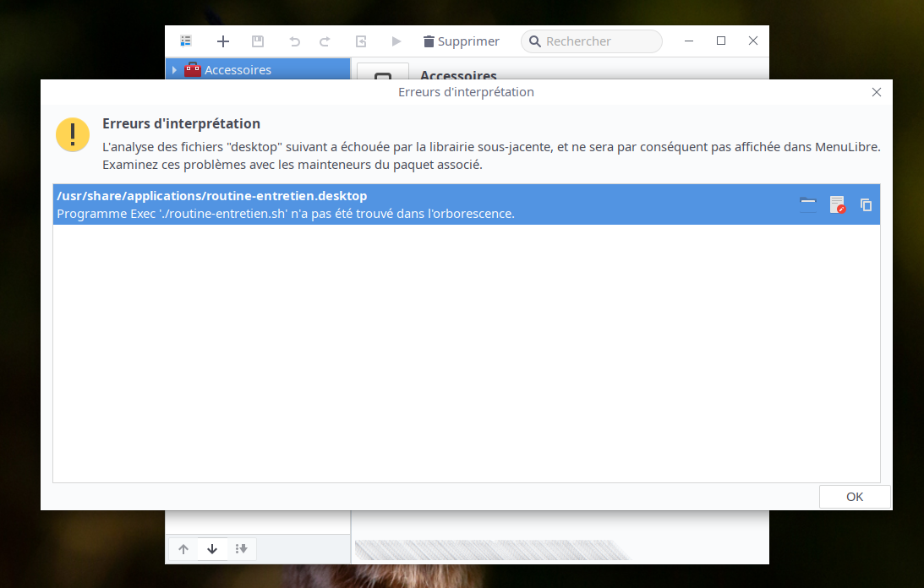Open containing folder of routine-entretien.desktop
This screenshot has height=588, width=924.
[808, 204]
